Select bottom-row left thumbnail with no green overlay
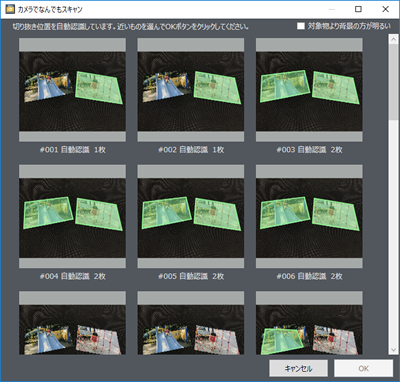 click(x=72, y=323)
